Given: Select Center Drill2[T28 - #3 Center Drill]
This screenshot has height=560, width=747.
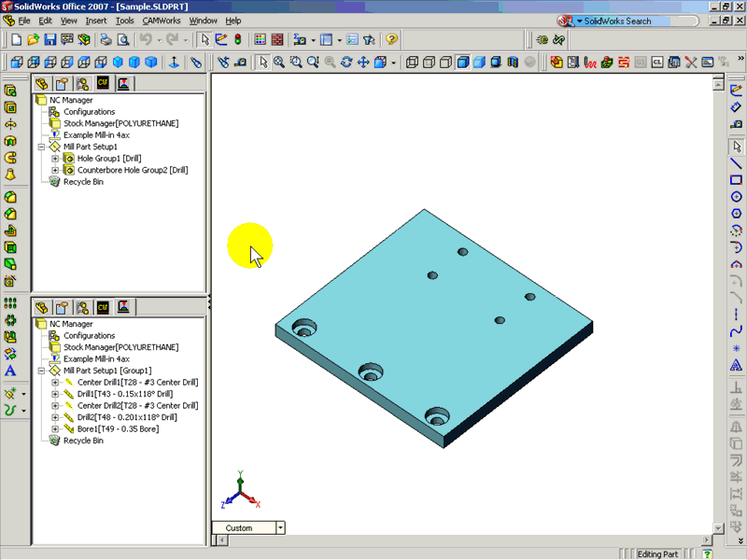Looking at the screenshot, I should (137, 406).
